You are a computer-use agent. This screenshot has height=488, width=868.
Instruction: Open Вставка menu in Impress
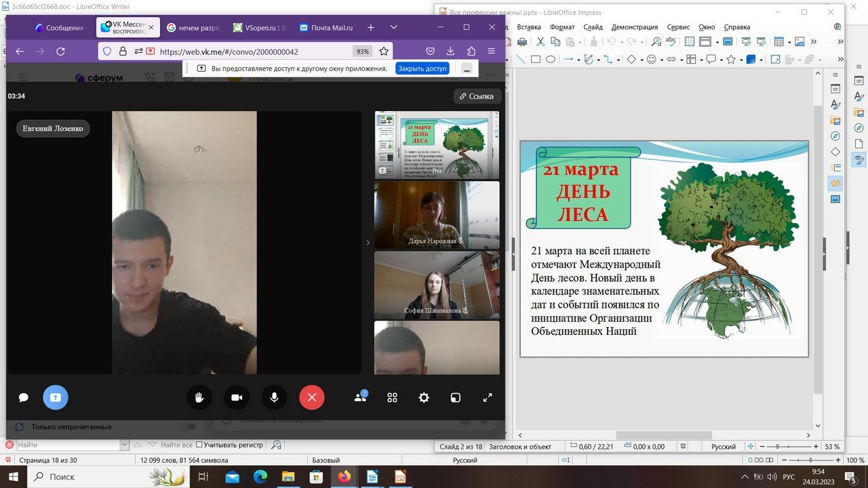(529, 27)
